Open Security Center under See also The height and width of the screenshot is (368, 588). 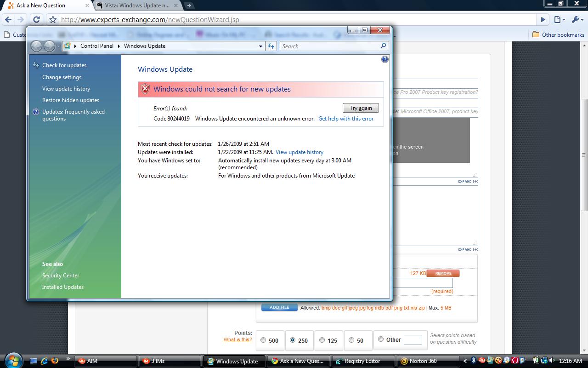coord(61,276)
